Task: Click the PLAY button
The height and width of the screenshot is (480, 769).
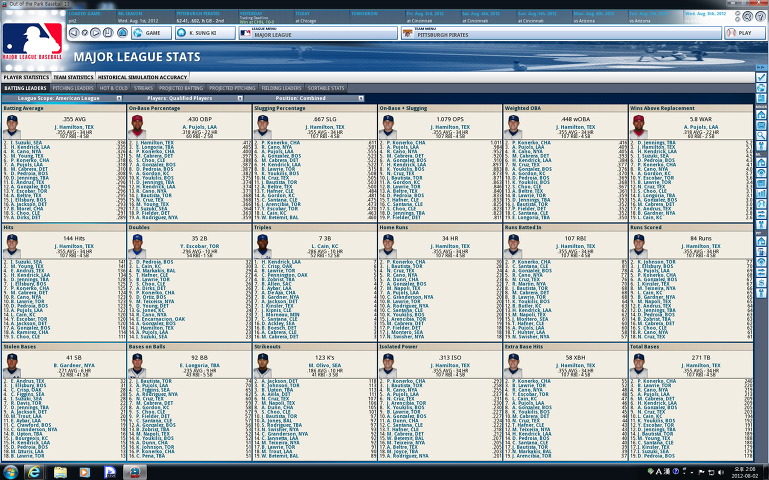Action: pos(744,33)
